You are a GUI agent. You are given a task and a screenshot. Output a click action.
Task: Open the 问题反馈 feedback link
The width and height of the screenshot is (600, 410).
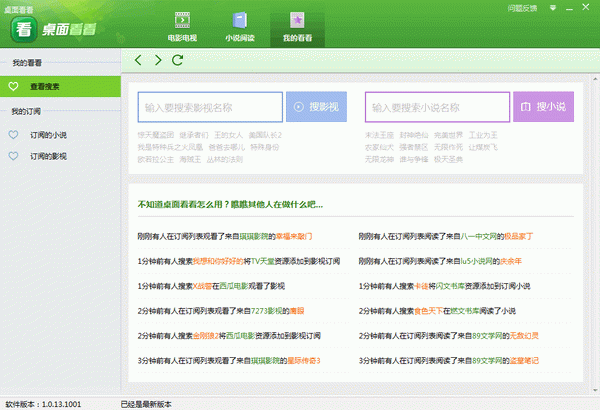(x=522, y=8)
